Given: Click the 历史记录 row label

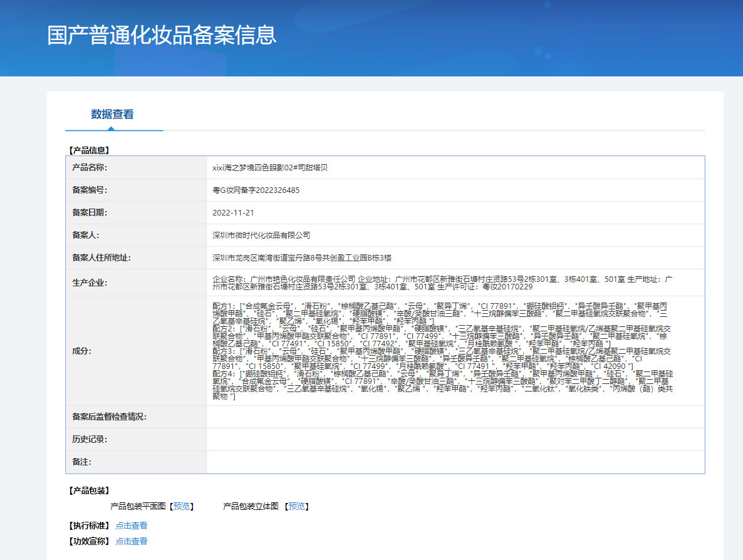Looking at the screenshot, I should click(x=90, y=440).
